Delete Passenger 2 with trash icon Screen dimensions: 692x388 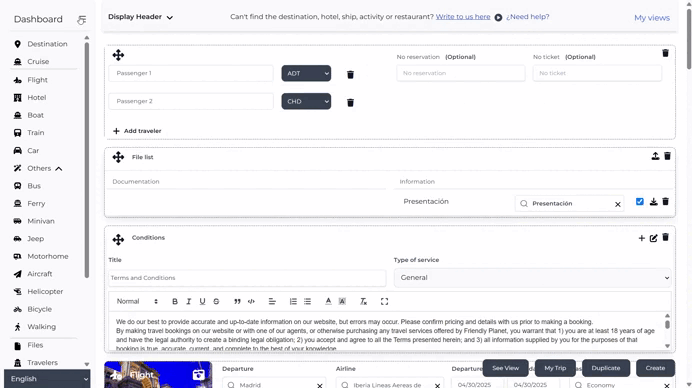[x=350, y=102]
